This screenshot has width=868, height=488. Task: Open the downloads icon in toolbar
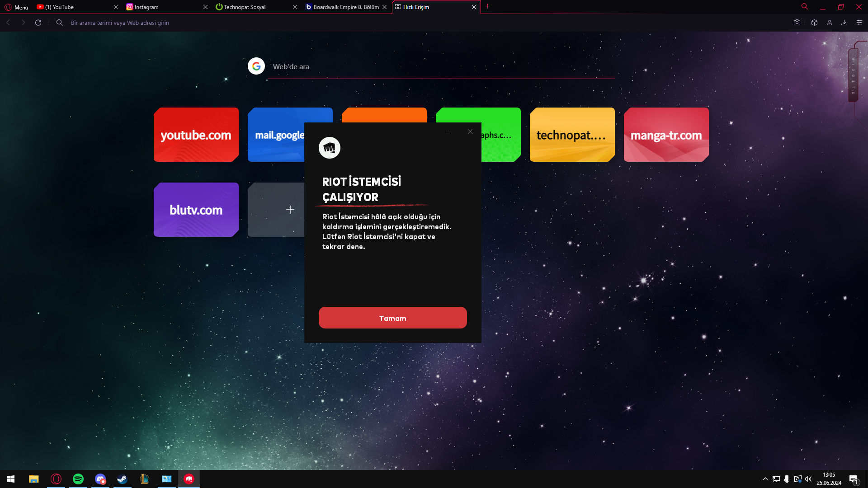point(844,23)
